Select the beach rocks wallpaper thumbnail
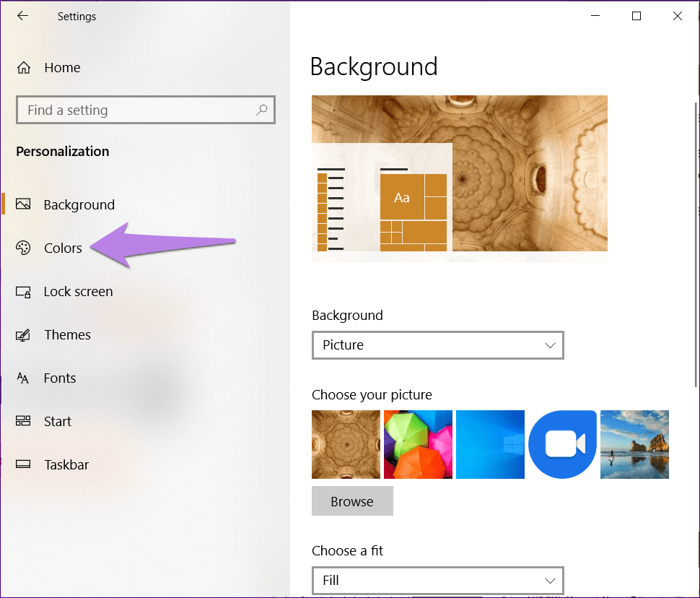The width and height of the screenshot is (700, 598). pos(634,444)
